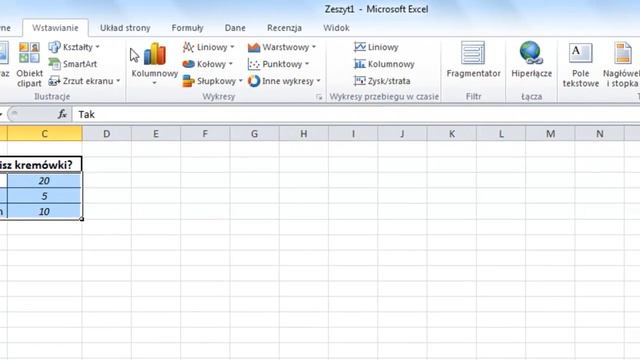This screenshot has height=360, width=640.
Task: Switch to the Widok tab
Action: [336, 28]
